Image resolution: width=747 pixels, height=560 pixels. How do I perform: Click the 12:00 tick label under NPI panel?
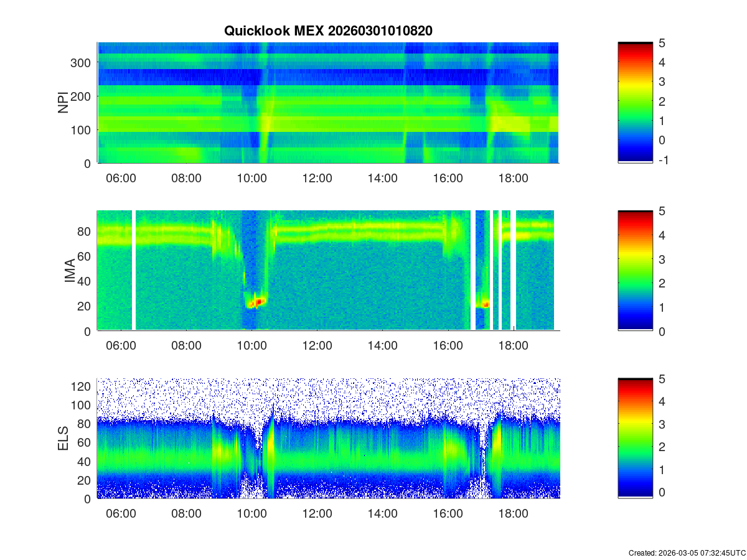[x=317, y=178]
